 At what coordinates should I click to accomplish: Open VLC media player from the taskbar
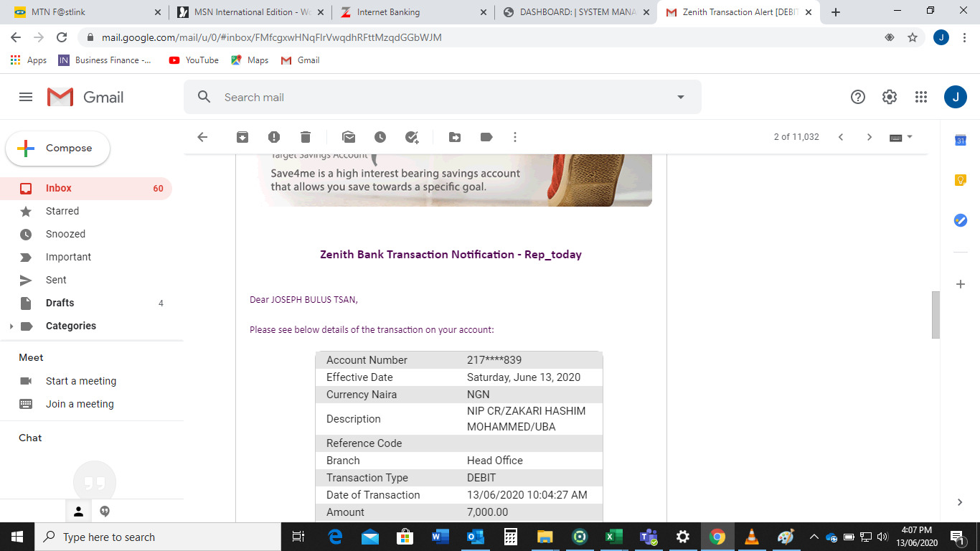point(751,537)
